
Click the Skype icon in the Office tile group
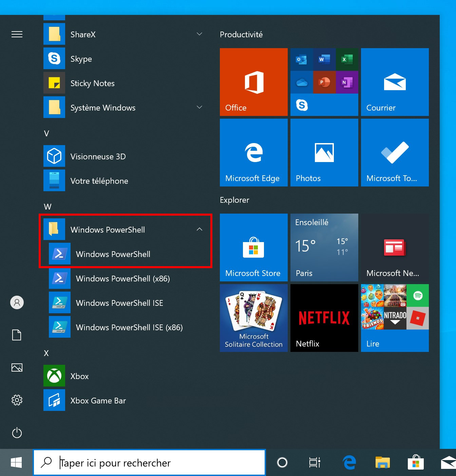[302, 105]
